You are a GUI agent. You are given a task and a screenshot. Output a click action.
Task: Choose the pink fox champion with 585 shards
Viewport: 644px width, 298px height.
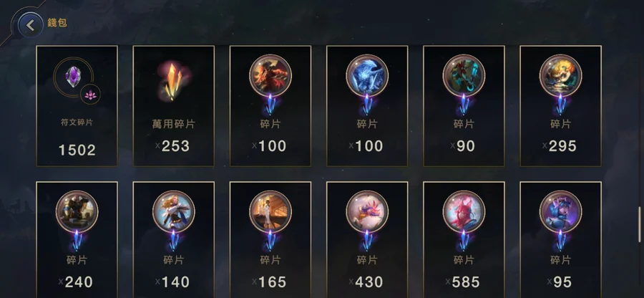[464, 212]
